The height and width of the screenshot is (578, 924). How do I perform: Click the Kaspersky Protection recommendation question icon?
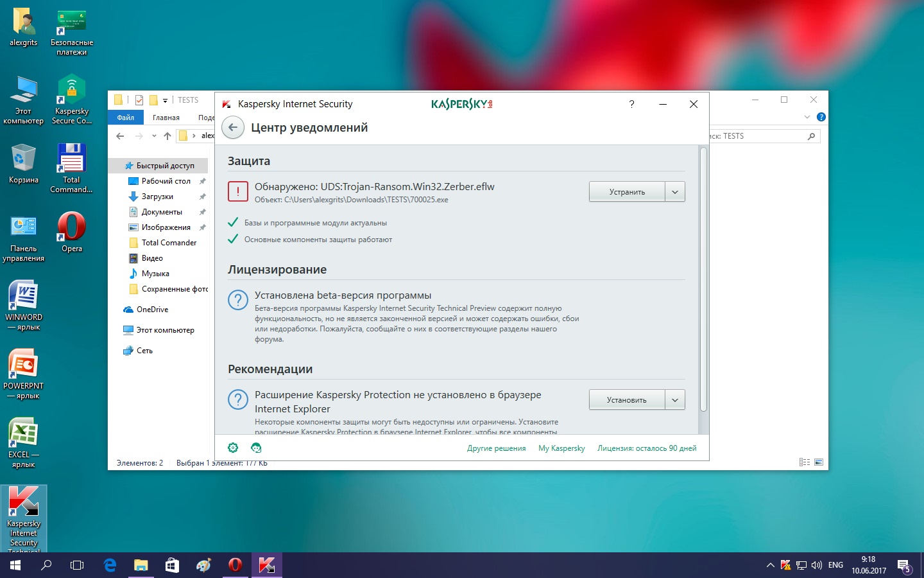238,399
